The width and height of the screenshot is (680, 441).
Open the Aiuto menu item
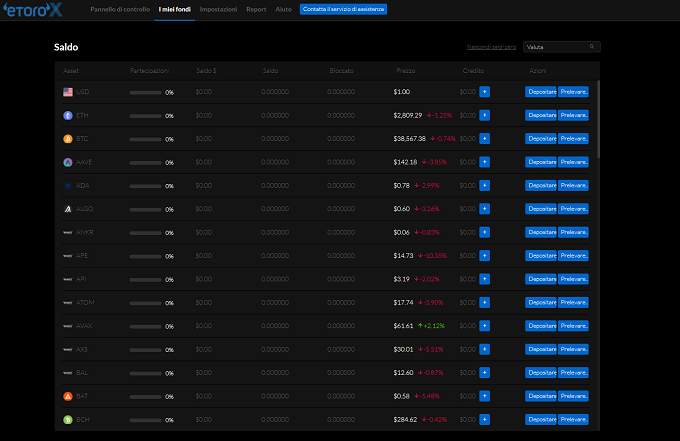[284, 9]
